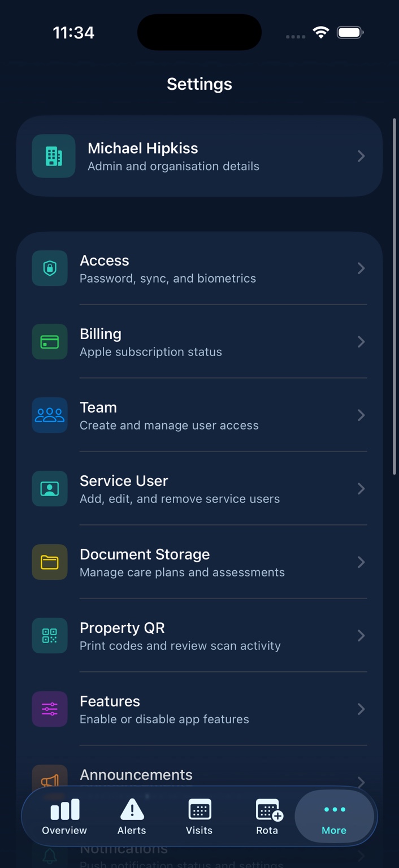Open Announcements via its chevron arrow
Viewport: 399px width, 868px height.
[361, 782]
